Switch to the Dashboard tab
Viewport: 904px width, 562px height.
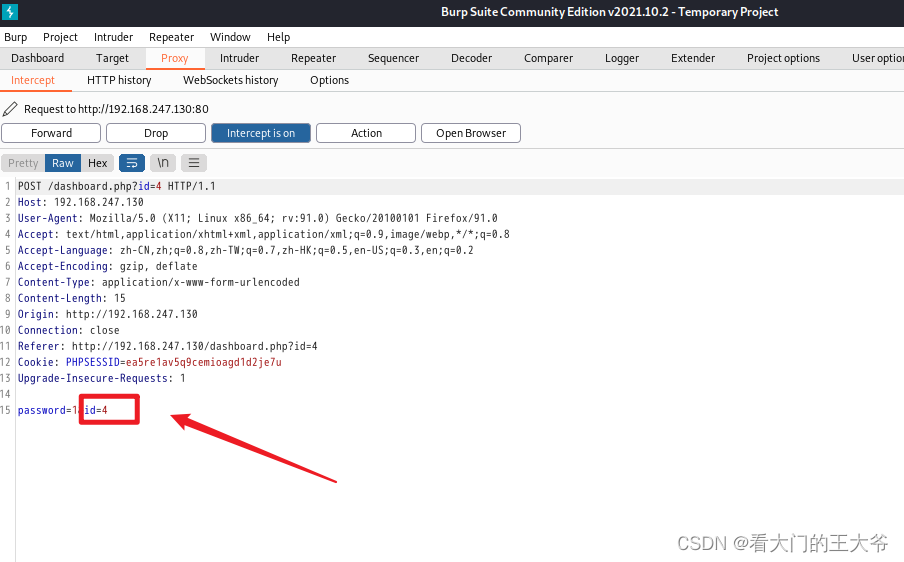37,58
